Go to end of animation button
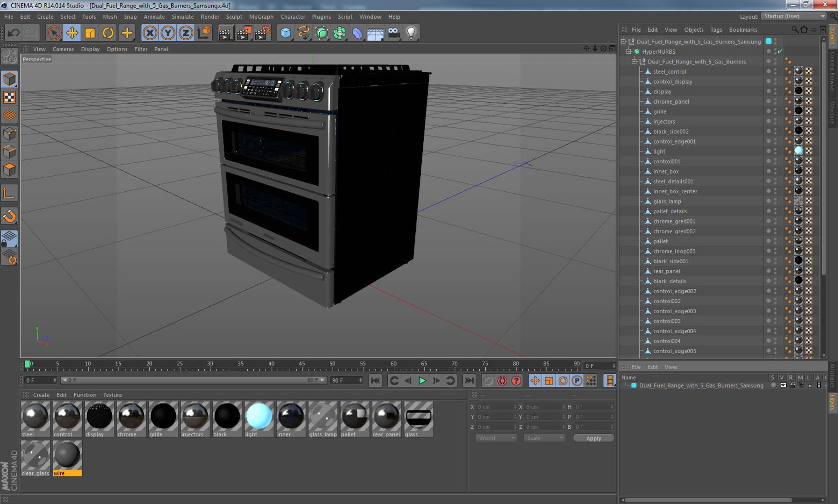 469,381
